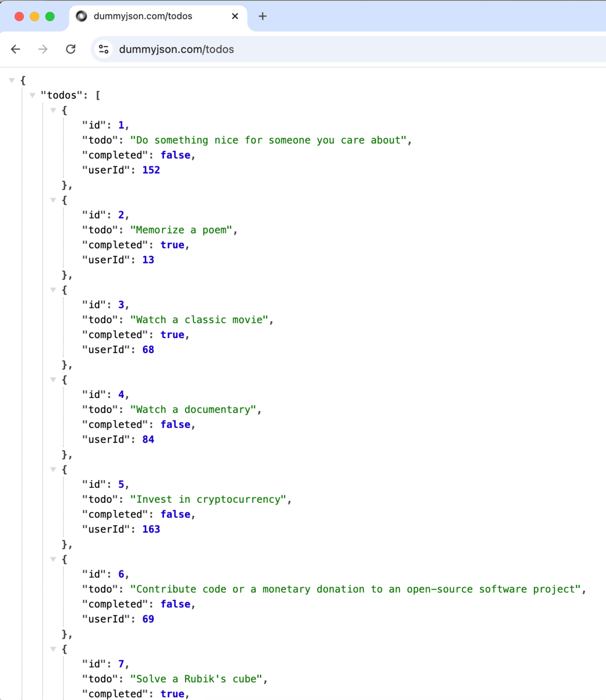Close the dummyjson.com/todos tab
The width and height of the screenshot is (606, 700).
coord(235,16)
